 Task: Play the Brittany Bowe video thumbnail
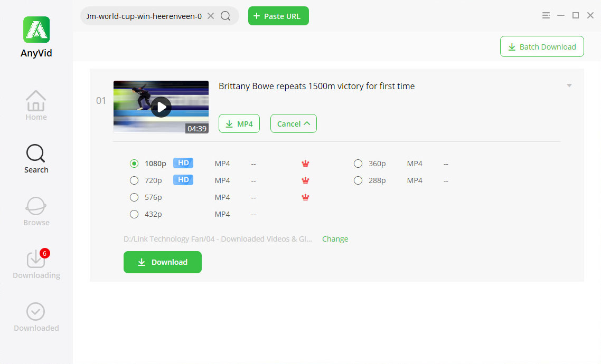161,107
